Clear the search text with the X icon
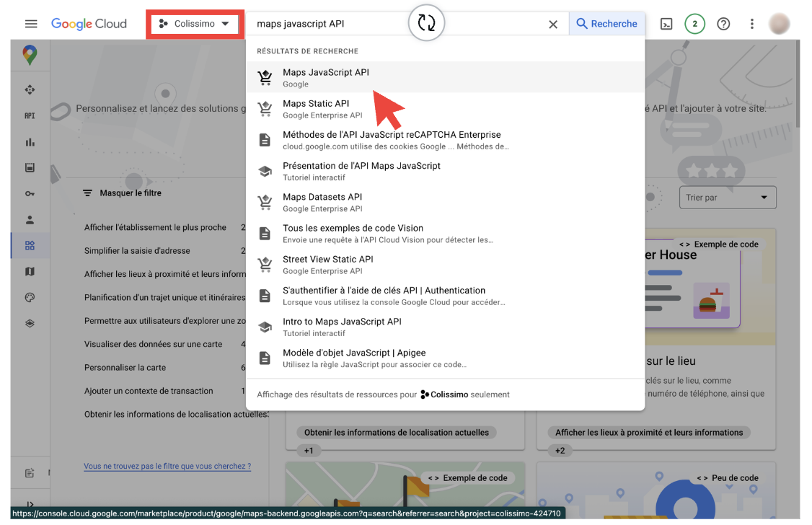The image size is (812, 525). tap(553, 25)
